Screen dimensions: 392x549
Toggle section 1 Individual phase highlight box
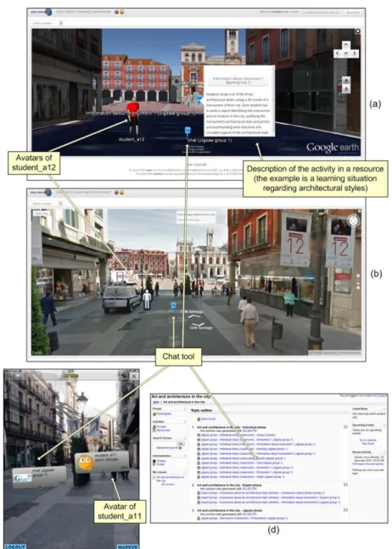tap(345, 427)
